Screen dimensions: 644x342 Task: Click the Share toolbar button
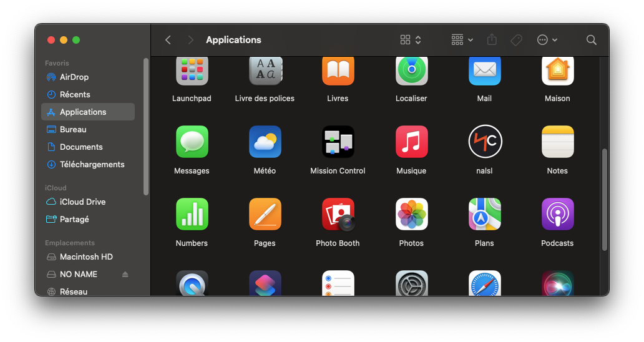(492, 39)
